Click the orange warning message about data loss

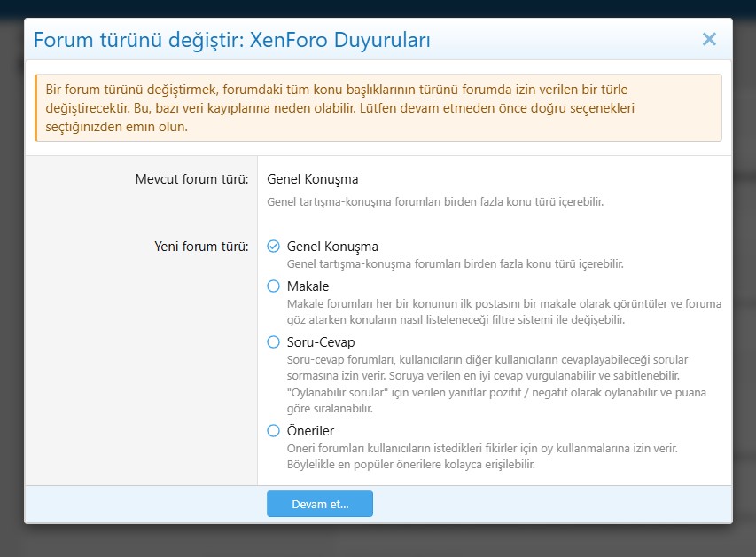click(378, 107)
